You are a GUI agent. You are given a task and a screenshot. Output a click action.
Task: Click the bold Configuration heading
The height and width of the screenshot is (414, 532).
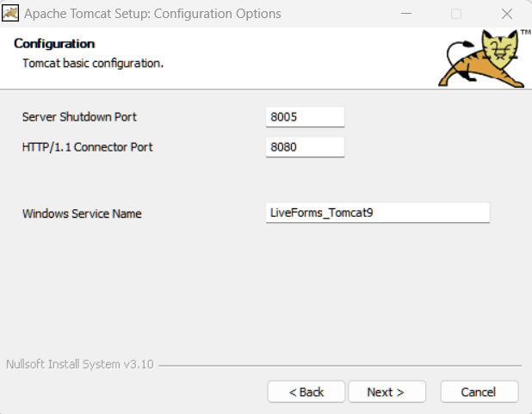[54, 44]
